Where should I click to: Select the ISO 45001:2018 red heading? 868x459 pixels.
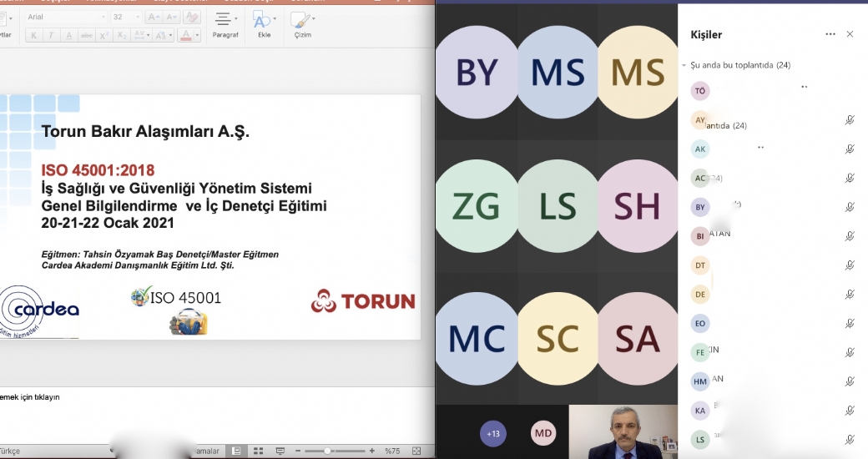pos(98,170)
